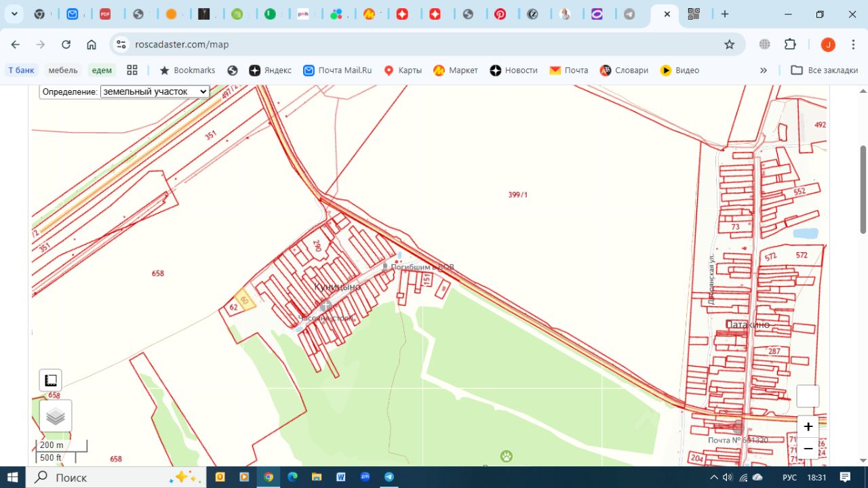Open the Словари bookmark
Viewport: 868px width, 488px height.
coord(624,70)
